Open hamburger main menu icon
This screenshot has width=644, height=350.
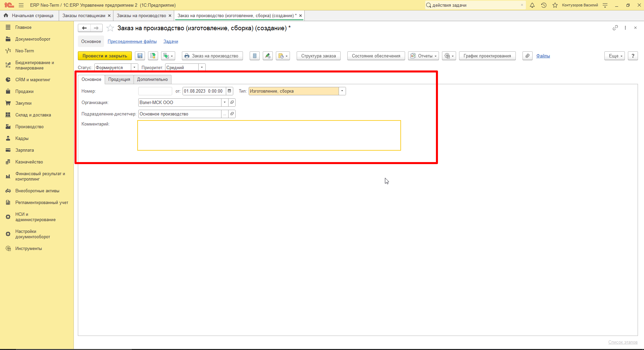tap(21, 5)
